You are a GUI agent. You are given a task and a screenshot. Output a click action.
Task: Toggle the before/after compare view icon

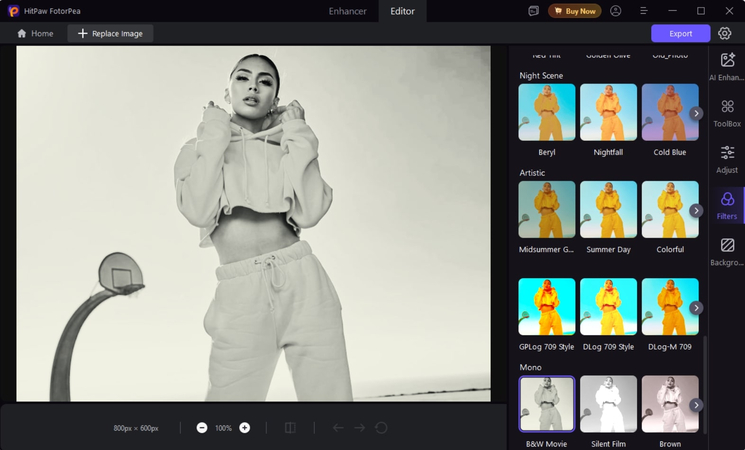(290, 428)
